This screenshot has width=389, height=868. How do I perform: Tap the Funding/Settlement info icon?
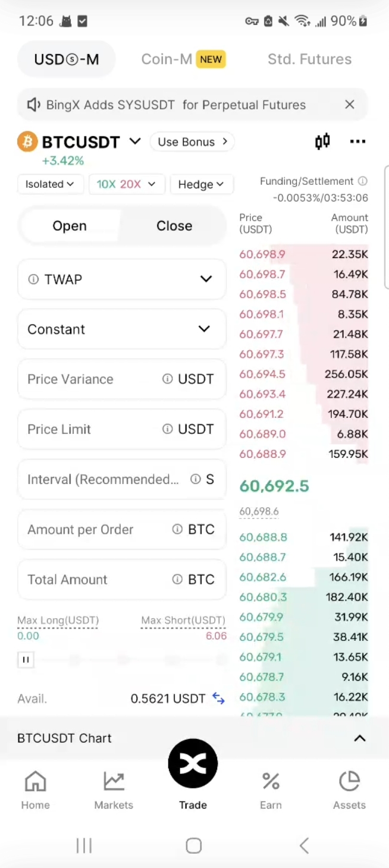pos(362,181)
